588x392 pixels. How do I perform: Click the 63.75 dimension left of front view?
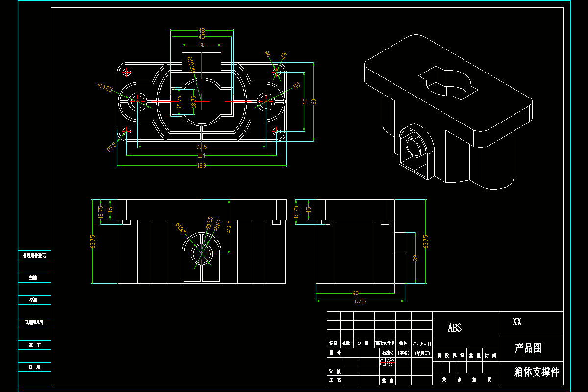tap(93, 242)
